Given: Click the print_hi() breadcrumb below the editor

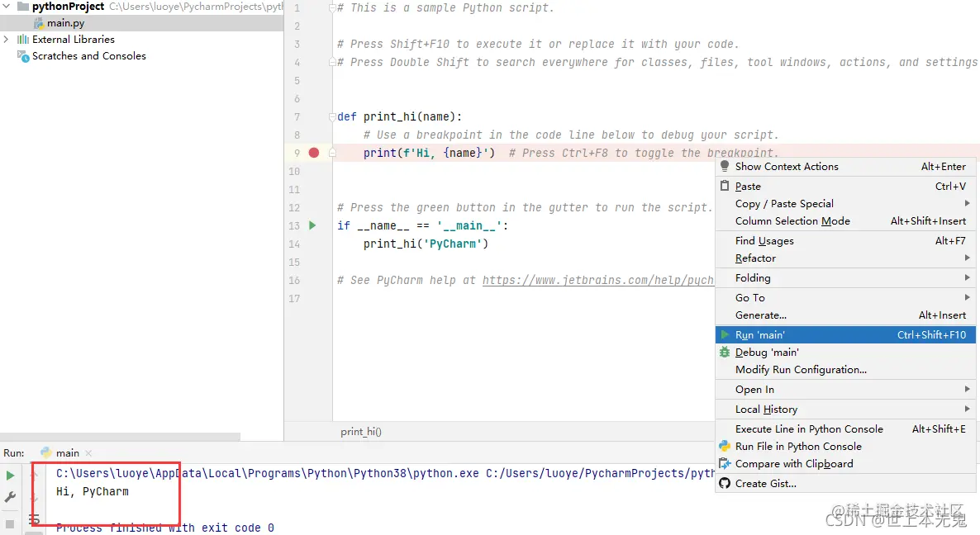Looking at the screenshot, I should (360, 431).
